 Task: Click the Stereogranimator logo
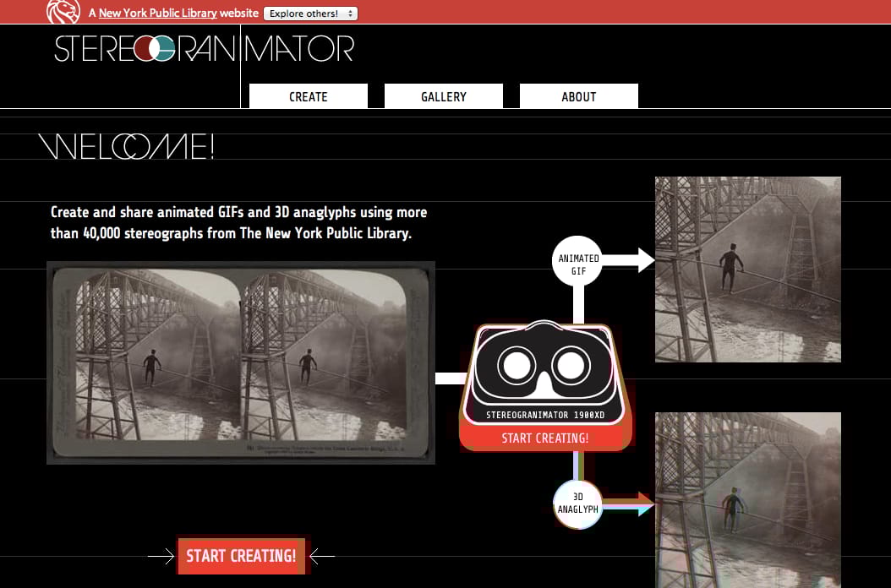205,48
